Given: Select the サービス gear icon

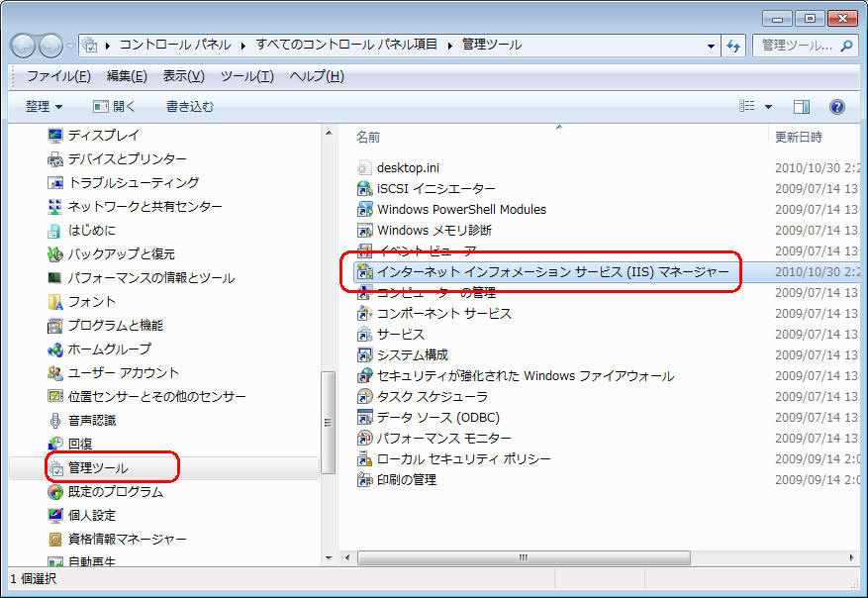Looking at the screenshot, I should [x=364, y=335].
